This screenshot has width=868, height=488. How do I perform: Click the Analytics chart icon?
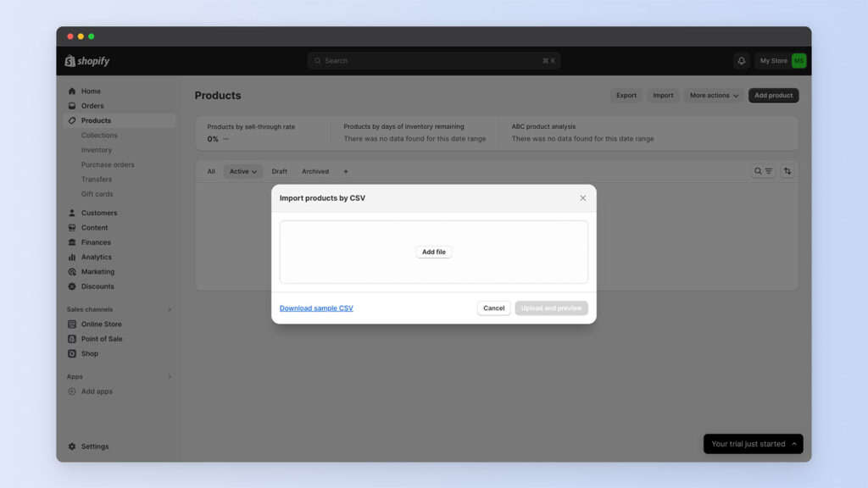[x=72, y=258]
